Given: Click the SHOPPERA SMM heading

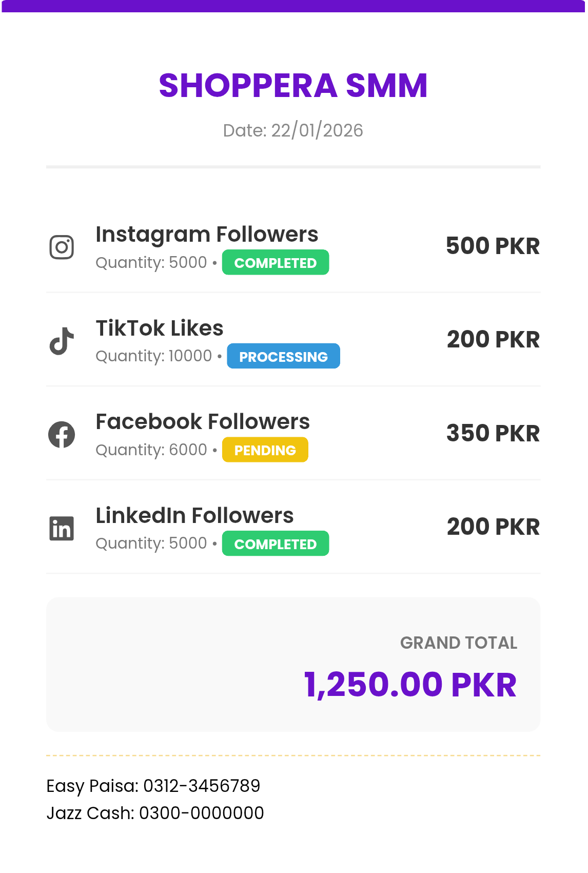Looking at the screenshot, I should tap(293, 86).
